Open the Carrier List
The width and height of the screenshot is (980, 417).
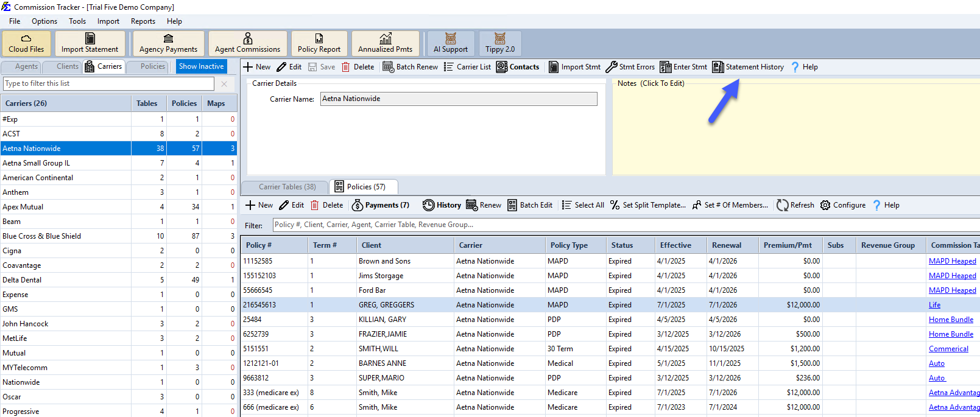(x=467, y=67)
